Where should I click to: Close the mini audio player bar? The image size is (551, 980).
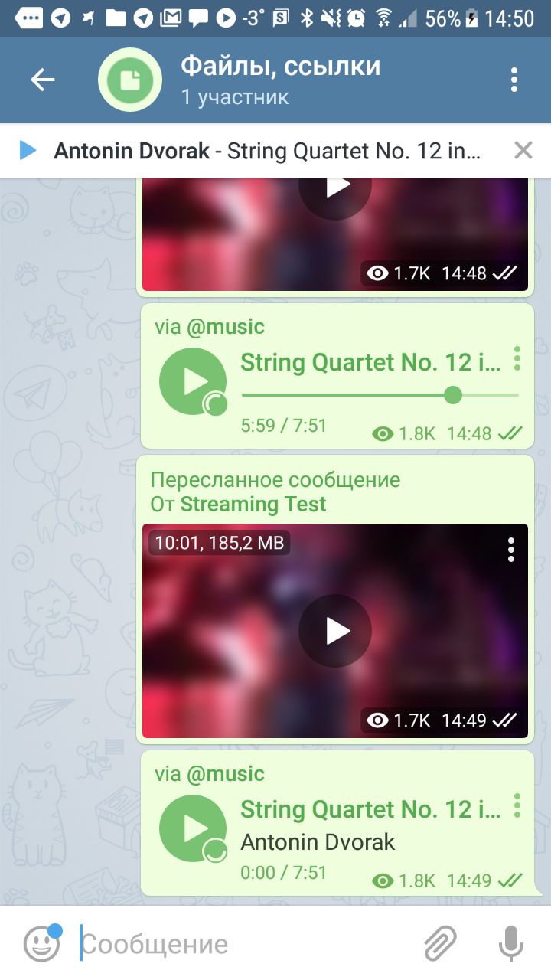coord(523,151)
